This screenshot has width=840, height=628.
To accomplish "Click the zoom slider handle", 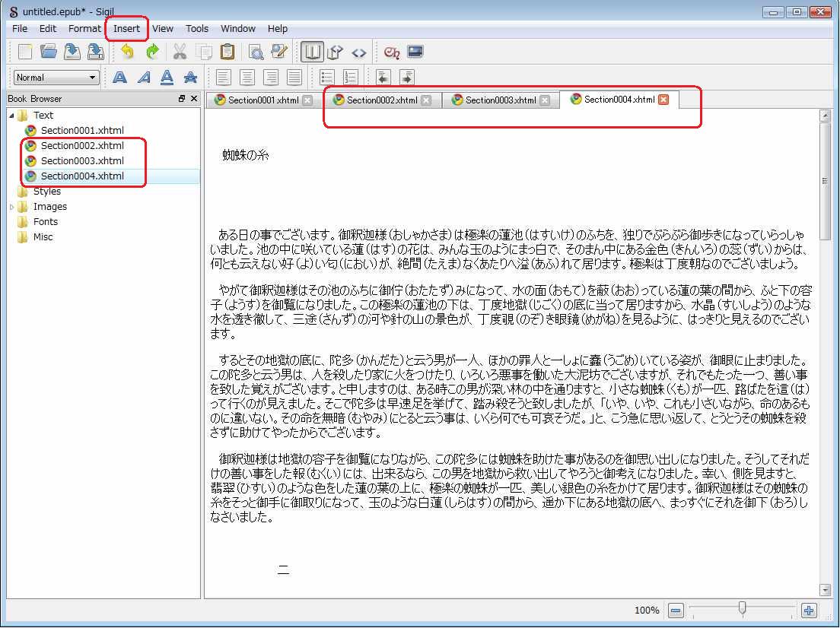I will [742, 608].
